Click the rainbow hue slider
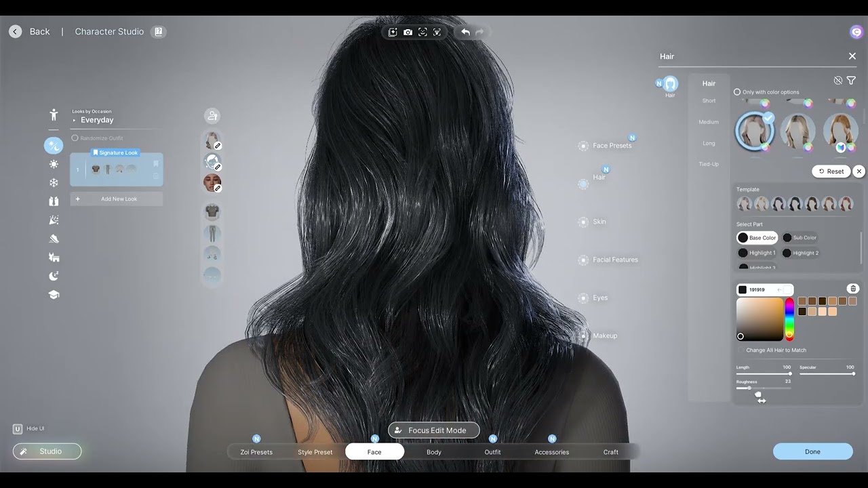The image size is (868, 488). 789,319
